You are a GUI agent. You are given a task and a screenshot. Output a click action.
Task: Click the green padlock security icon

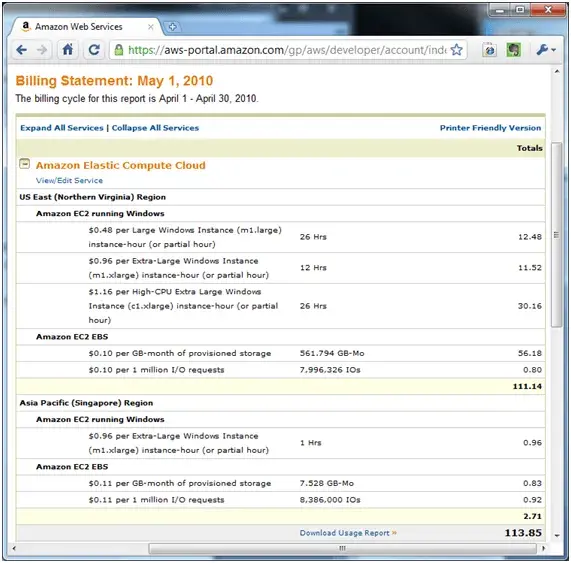click(x=119, y=50)
